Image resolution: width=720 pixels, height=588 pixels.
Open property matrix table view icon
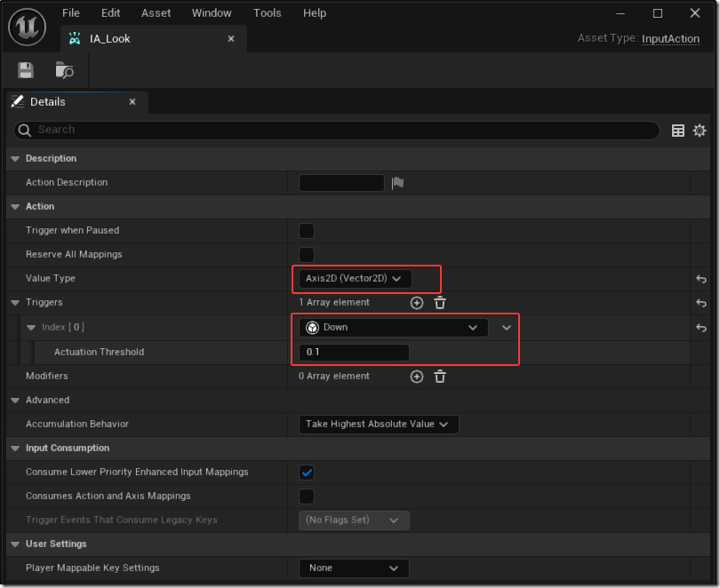click(677, 131)
